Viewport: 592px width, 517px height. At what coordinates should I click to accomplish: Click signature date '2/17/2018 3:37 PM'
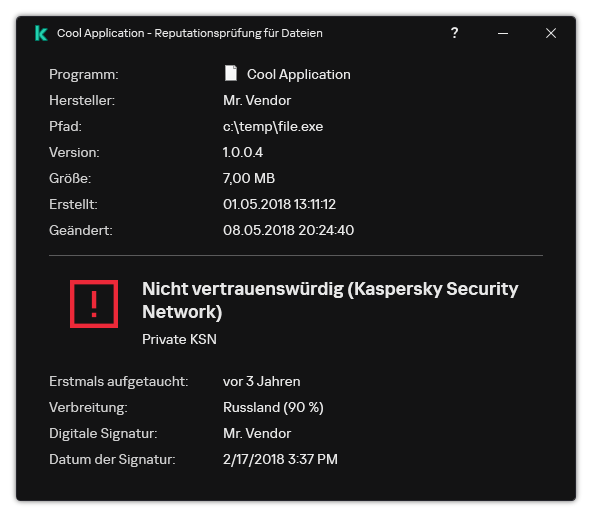point(280,460)
